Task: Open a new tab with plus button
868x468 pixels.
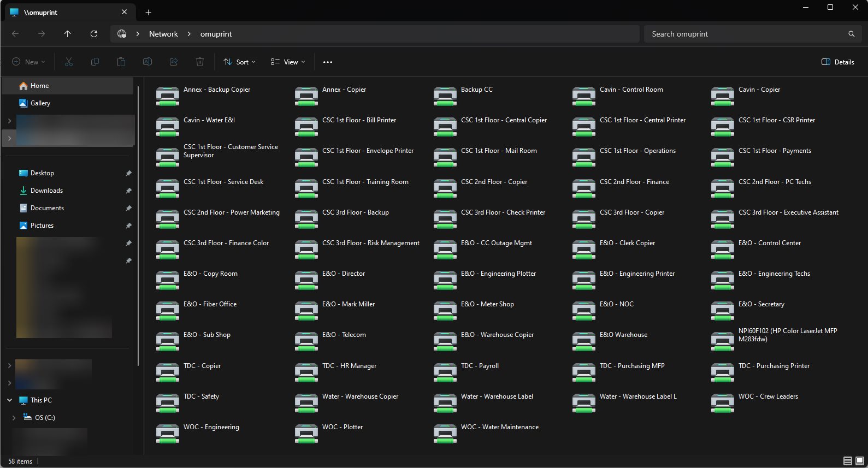Action: 148,12
